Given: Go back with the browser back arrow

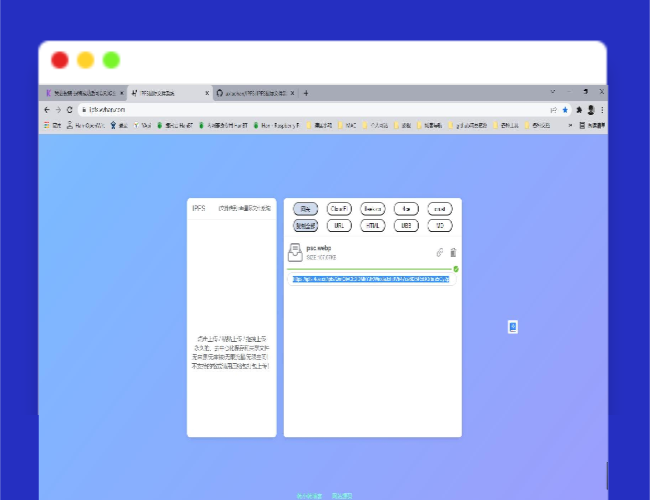Looking at the screenshot, I should click(x=46, y=109).
